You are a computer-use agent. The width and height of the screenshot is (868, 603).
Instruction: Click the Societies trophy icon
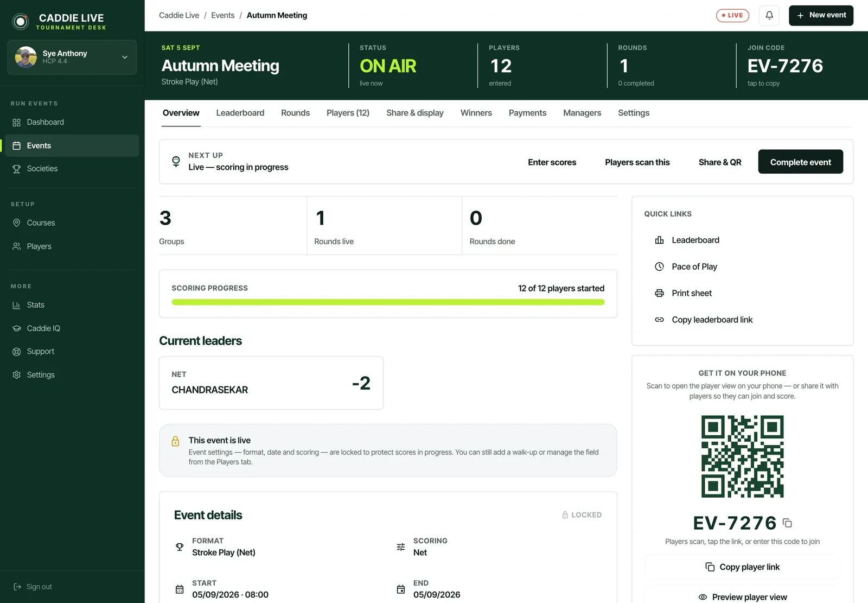pos(17,169)
